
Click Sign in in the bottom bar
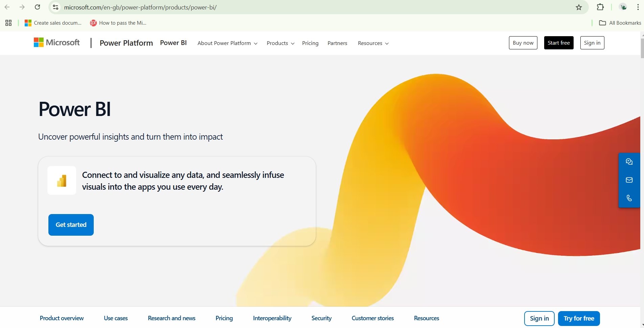pos(539,319)
